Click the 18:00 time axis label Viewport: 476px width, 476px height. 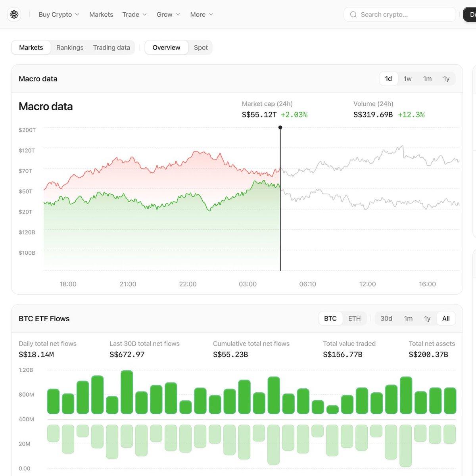[68, 284]
